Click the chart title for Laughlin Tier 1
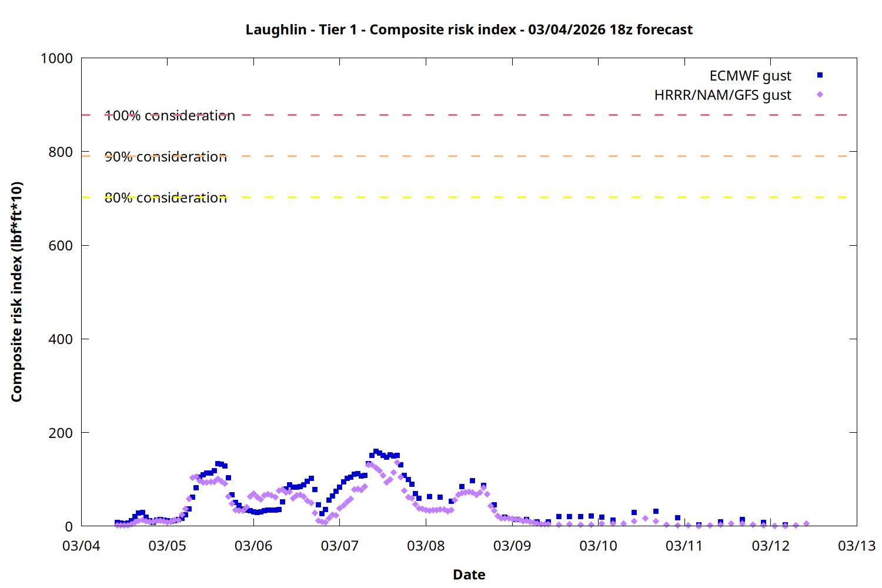Screen dimensions: 882x588 469,29
